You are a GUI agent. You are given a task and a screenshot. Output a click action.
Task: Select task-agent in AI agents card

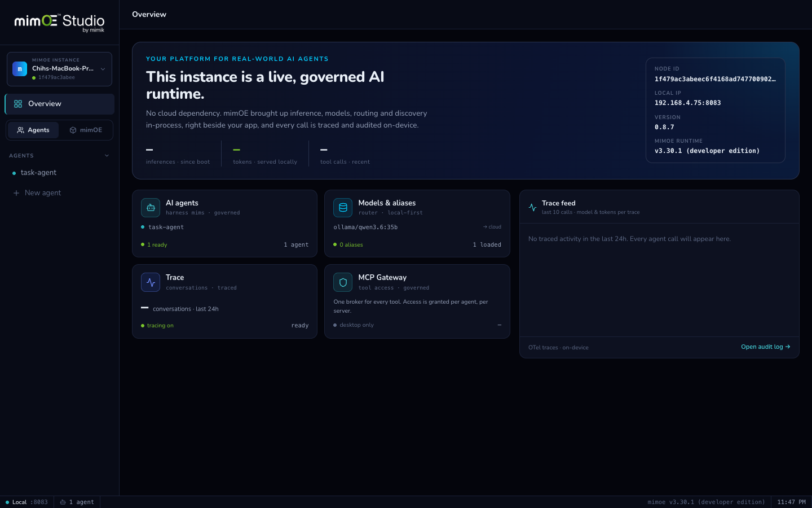tap(166, 227)
